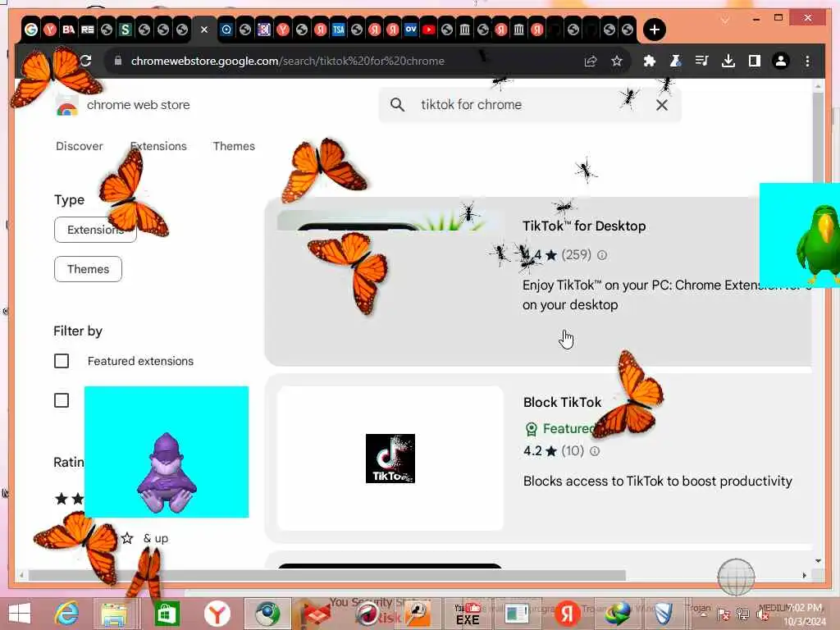Toggle the browser side panel
840x630 pixels.
[755, 61]
